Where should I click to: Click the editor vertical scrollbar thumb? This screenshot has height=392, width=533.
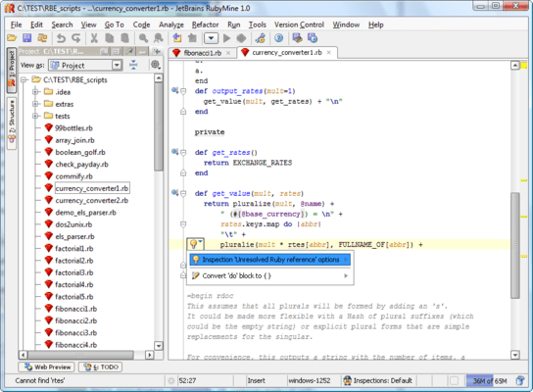pos(515,245)
